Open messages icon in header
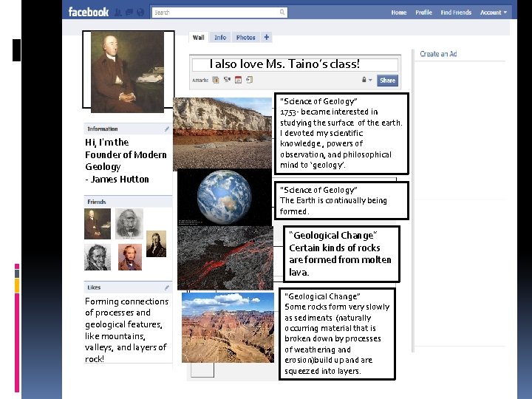This screenshot has width=532, height=399. [x=129, y=13]
